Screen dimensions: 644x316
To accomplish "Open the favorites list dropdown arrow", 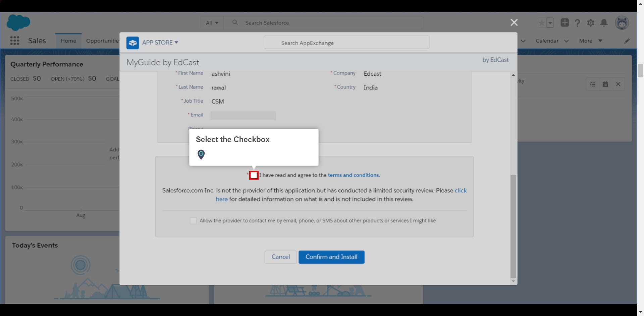I will pyautogui.click(x=550, y=23).
